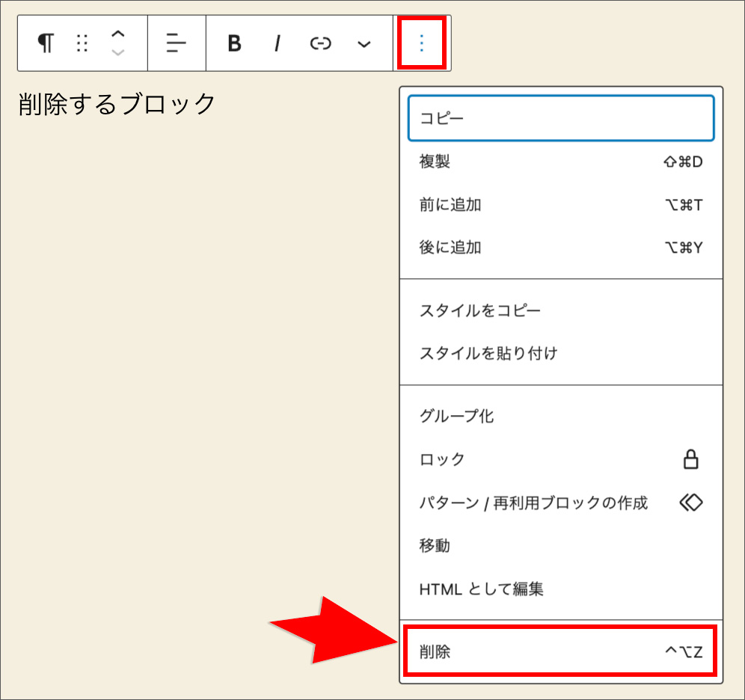Image resolution: width=745 pixels, height=700 pixels.
Task: Click the lock icon beside ロック
Action: coord(691,459)
